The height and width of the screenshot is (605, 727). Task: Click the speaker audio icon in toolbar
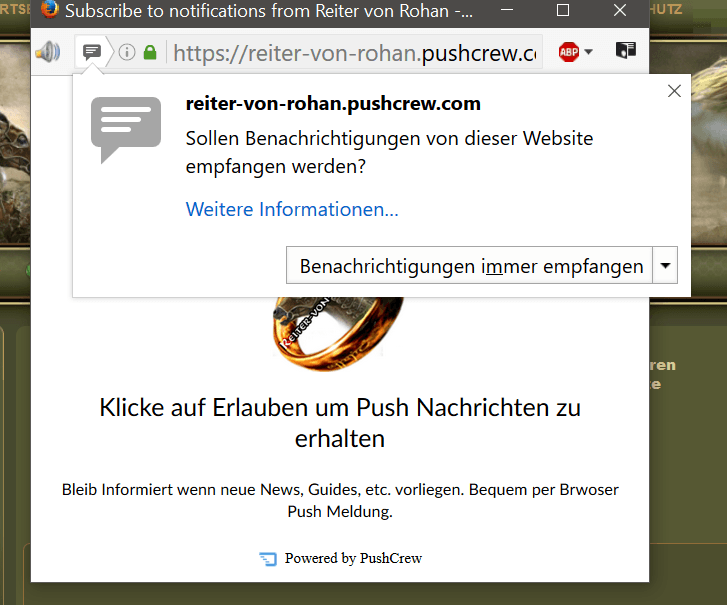point(47,52)
